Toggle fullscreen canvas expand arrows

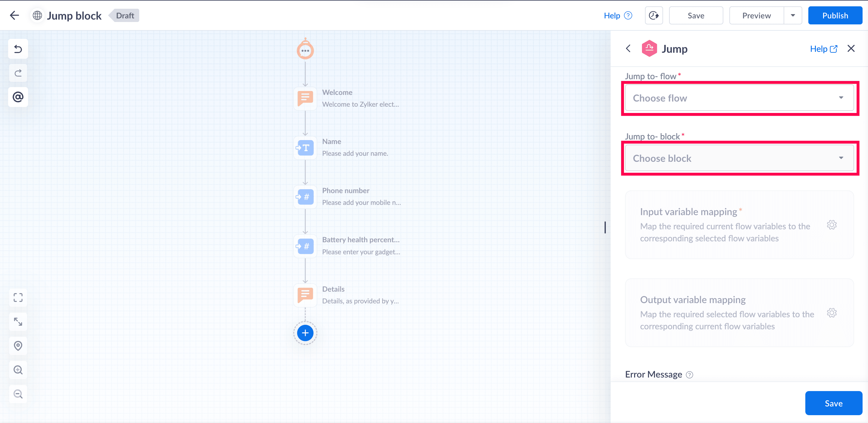[x=18, y=322]
